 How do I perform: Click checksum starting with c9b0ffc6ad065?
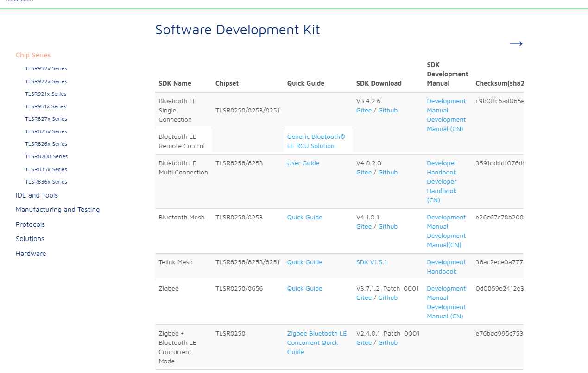click(x=499, y=101)
